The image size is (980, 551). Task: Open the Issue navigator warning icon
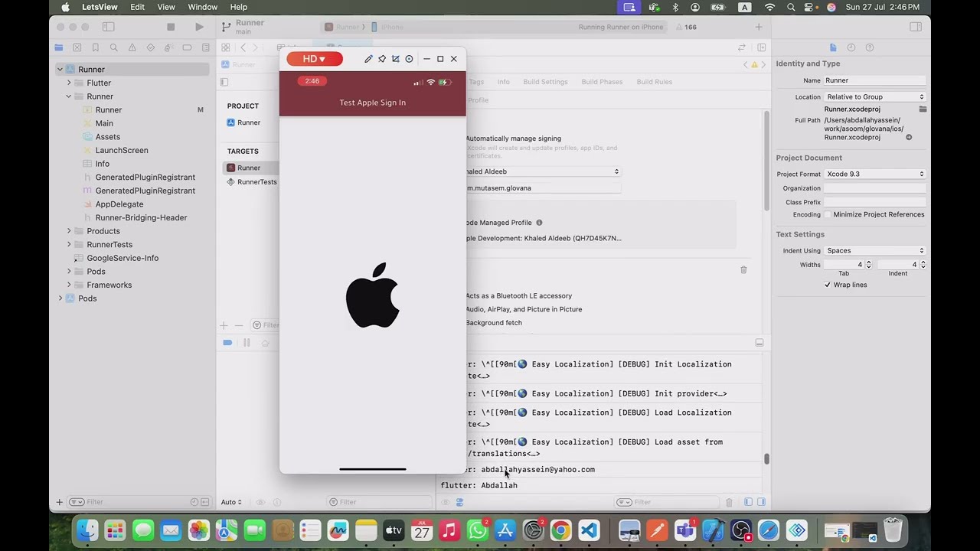pyautogui.click(x=132, y=47)
